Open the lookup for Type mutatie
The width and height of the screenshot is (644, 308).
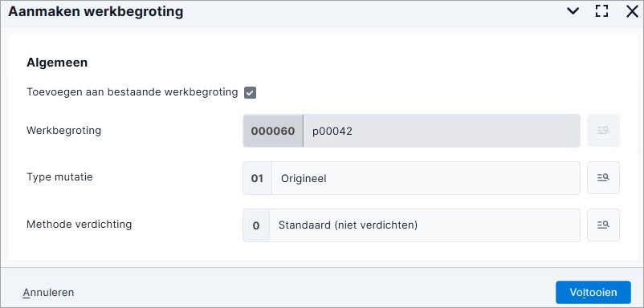coord(603,177)
